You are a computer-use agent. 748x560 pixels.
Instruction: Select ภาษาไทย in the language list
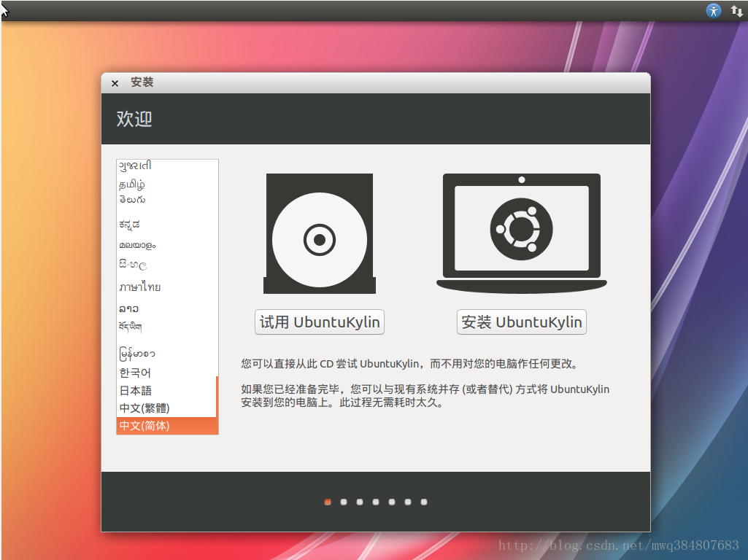pos(166,287)
